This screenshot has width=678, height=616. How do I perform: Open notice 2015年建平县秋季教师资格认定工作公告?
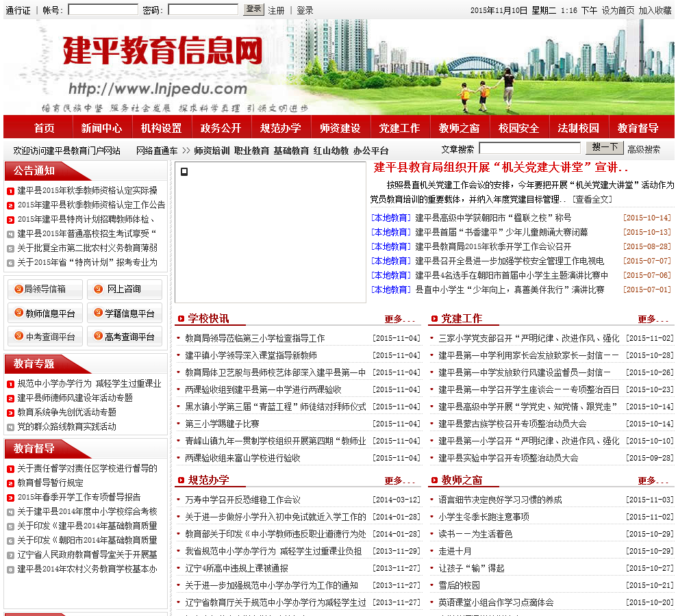pyautogui.click(x=91, y=205)
